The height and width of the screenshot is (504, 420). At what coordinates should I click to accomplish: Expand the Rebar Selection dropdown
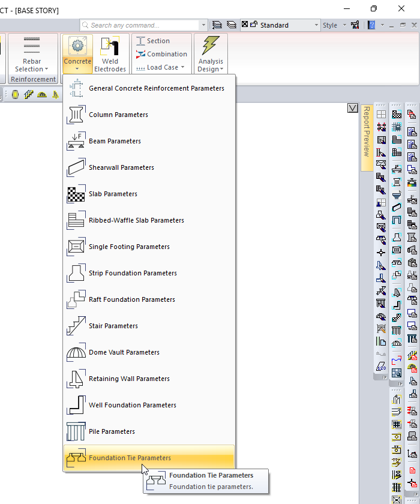(32, 69)
